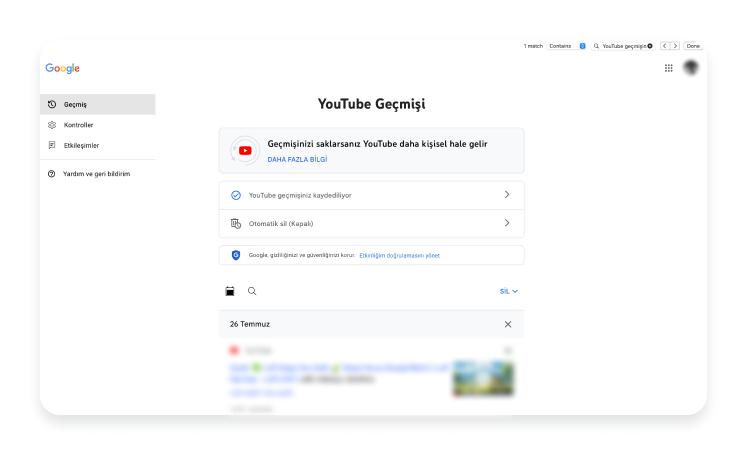Viewport: 750px width, 456px height.
Task: Click the Kontroller gear icon
Action: coord(52,125)
